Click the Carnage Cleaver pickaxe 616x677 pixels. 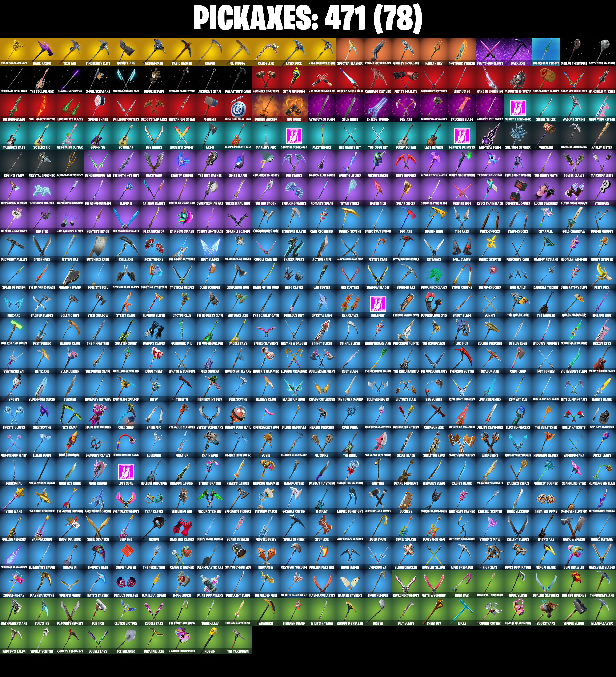tap(378, 80)
